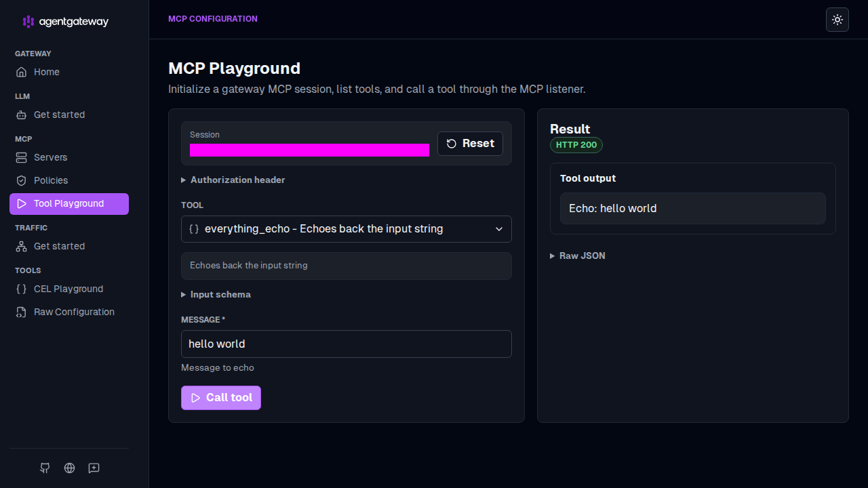Open MCP Policies page
Viewport: 868px width, 488px height.
tap(68, 180)
